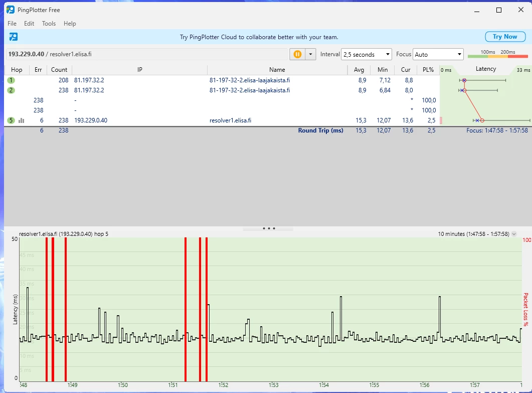This screenshot has width=532, height=393.
Task: Click the graph title resolver1.elisa.fi hop 5
Action: coord(64,234)
